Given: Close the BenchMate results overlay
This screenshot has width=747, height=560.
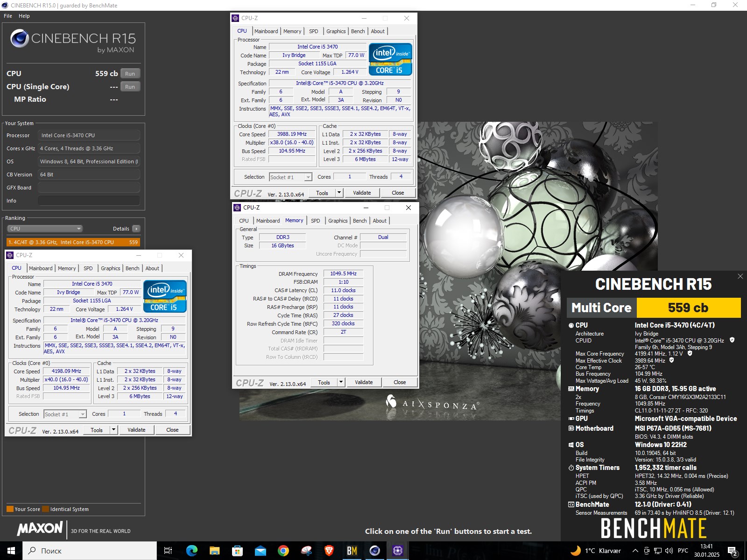Looking at the screenshot, I should coord(740,276).
